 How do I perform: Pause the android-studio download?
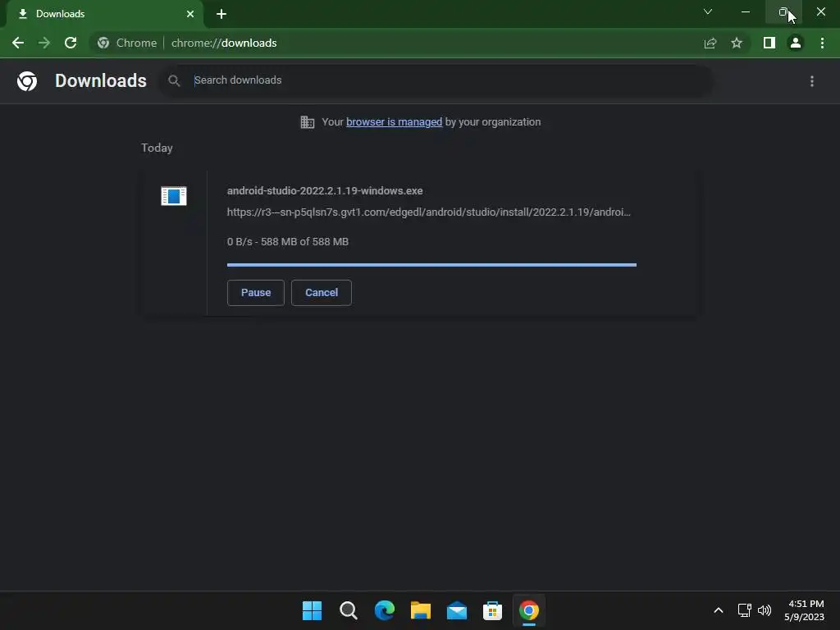pos(256,293)
